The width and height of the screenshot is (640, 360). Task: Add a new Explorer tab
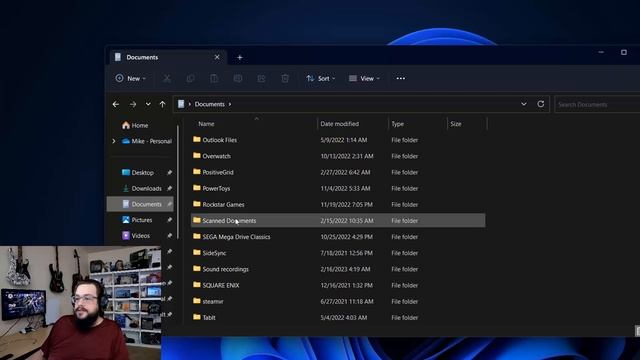(x=240, y=58)
